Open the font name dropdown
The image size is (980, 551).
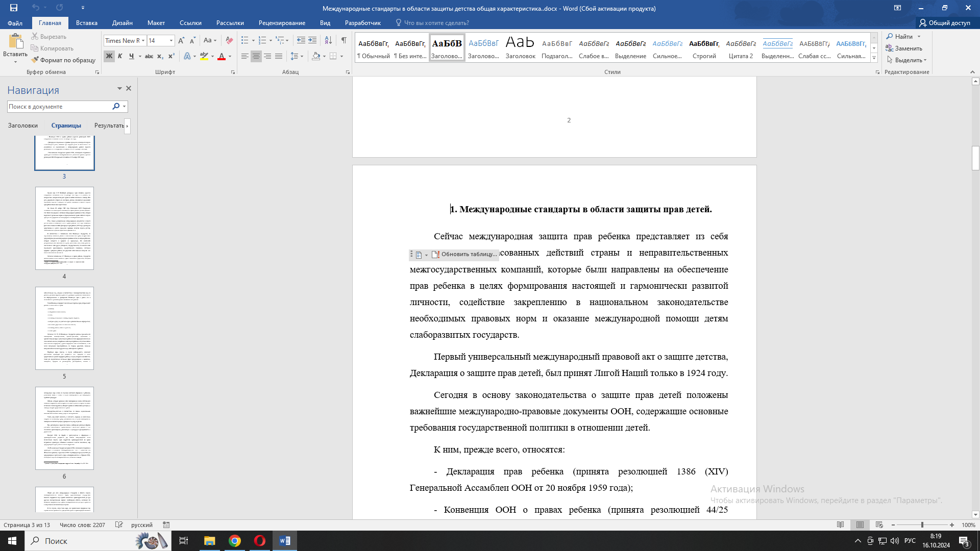coord(143,40)
